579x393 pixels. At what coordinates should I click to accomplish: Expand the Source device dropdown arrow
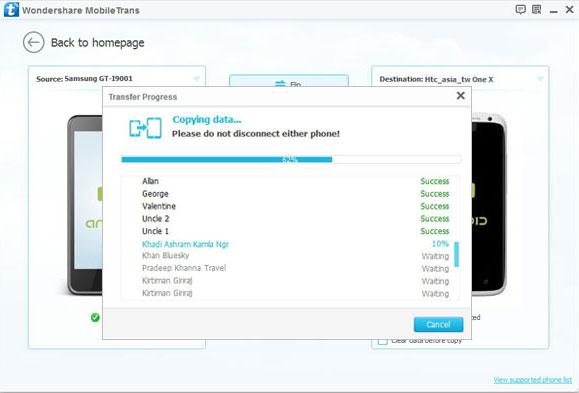(196, 79)
